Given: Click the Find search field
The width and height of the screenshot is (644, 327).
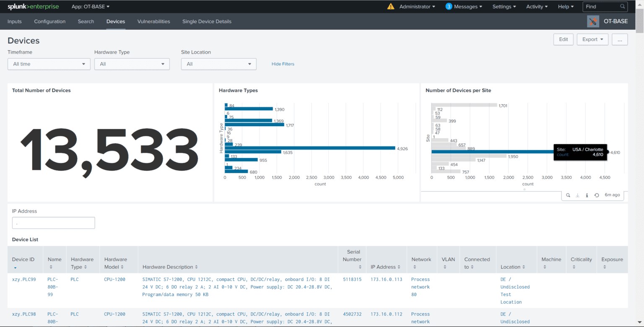Looking at the screenshot, I should pos(605,7).
